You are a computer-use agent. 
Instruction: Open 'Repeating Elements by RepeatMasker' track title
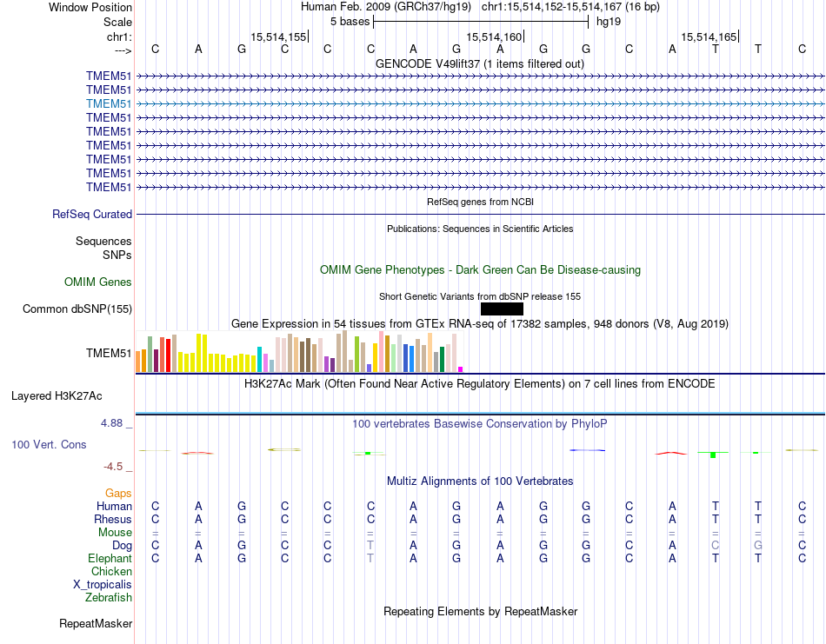[x=480, y=611]
